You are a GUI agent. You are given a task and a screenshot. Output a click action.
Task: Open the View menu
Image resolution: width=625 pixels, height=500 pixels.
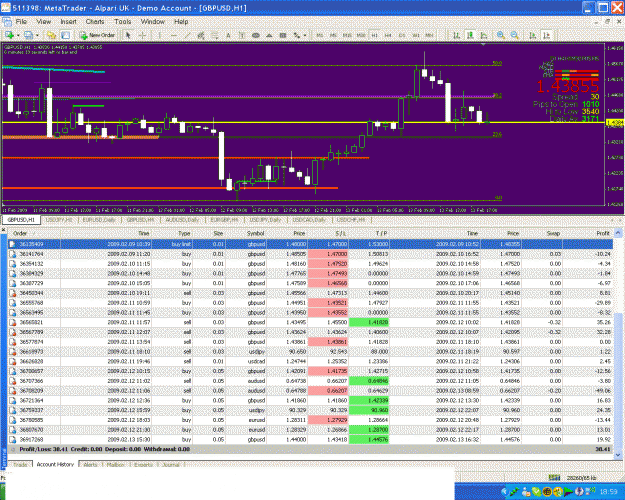(x=43, y=22)
